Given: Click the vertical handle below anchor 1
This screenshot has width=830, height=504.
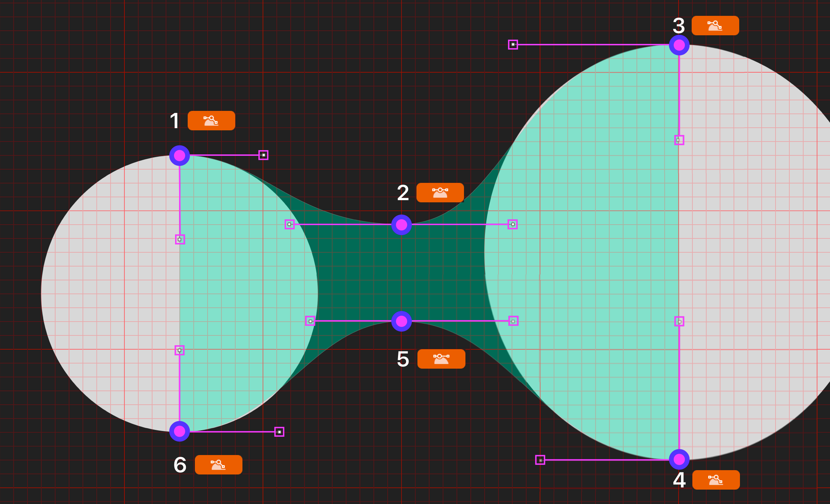Looking at the screenshot, I should 180,239.
